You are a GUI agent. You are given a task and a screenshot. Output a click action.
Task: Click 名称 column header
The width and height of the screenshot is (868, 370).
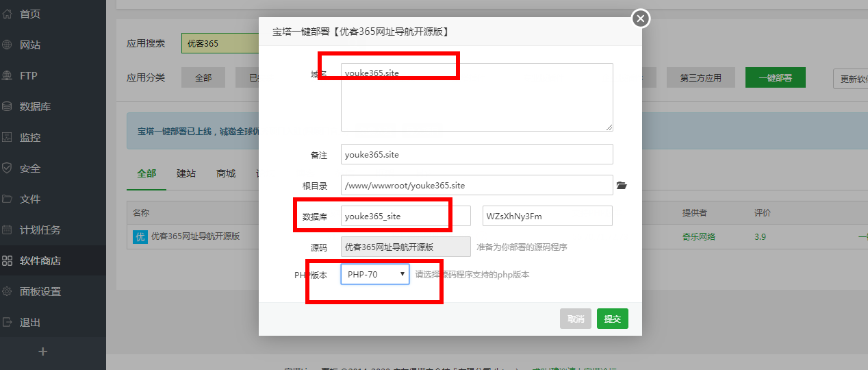pyautogui.click(x=141, y=213)
